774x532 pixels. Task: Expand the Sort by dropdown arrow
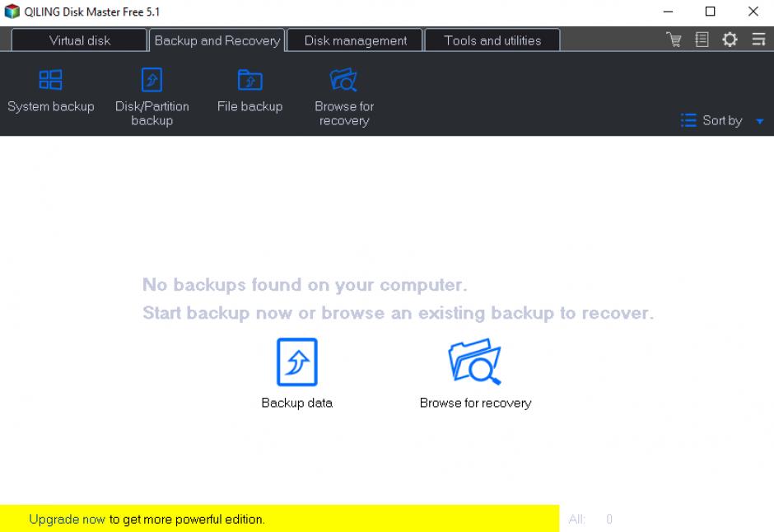[760, 122]
